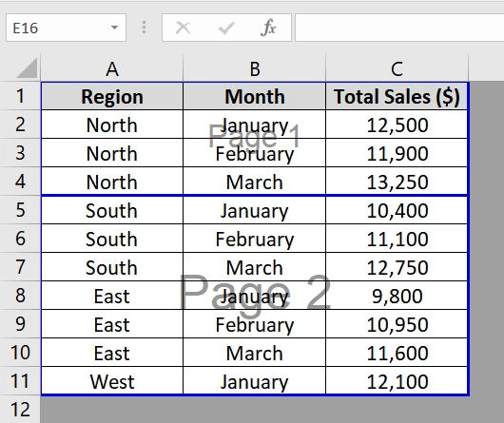The height and width of the screenshot is (423, 504).
Task: Click the 13,250 sales cell
Action: coord(397,182)
